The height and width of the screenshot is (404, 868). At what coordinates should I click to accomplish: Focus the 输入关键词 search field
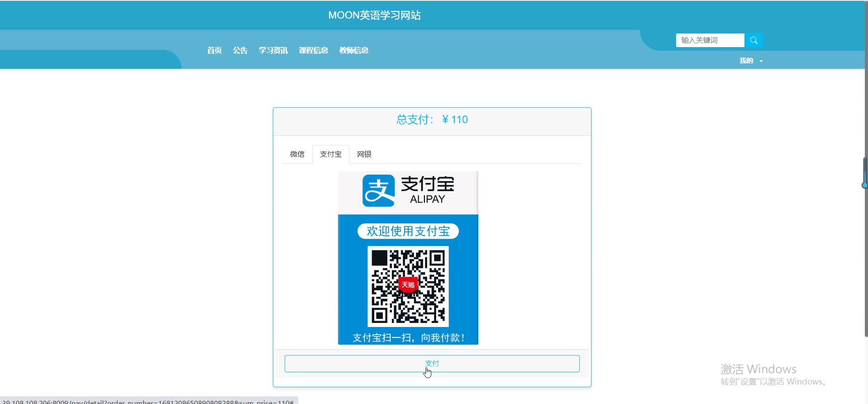710,40
